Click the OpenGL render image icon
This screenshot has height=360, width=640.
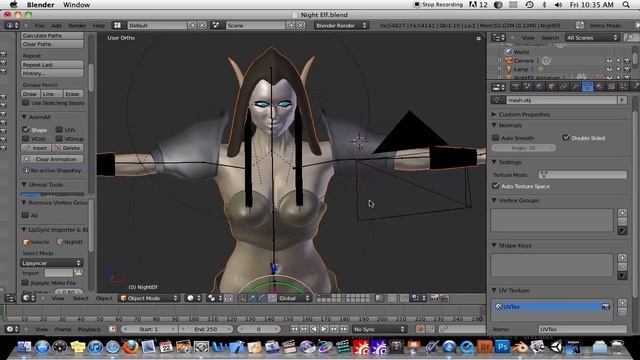coord(434,298)
